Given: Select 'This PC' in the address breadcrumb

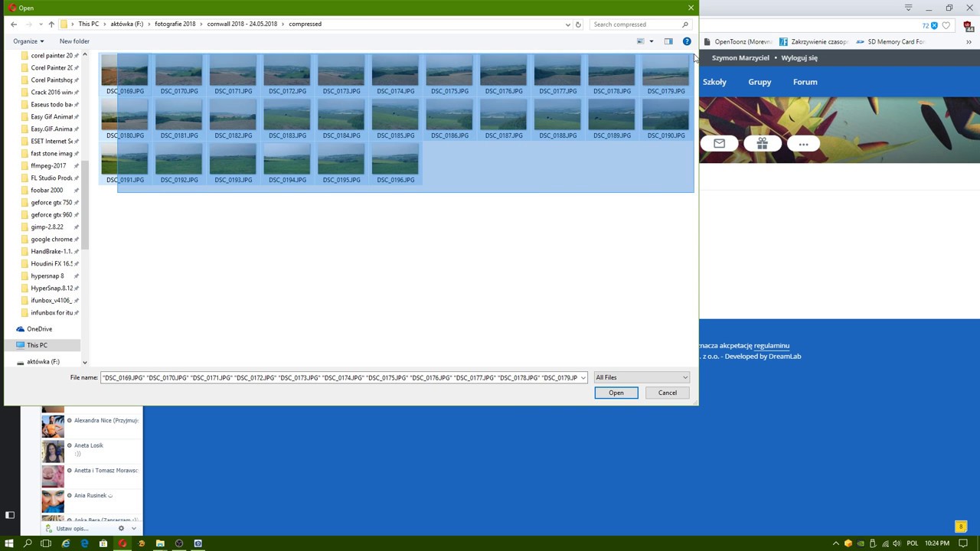Looking at the screenshot, I should point(88,24).
